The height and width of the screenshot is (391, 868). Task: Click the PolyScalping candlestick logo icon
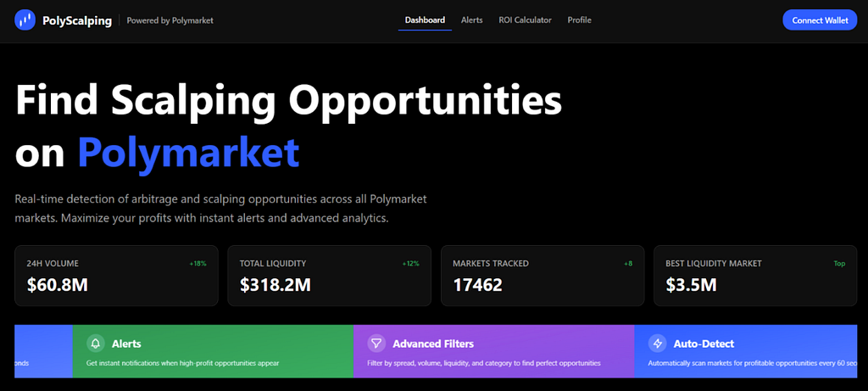[x=25, y=20]
